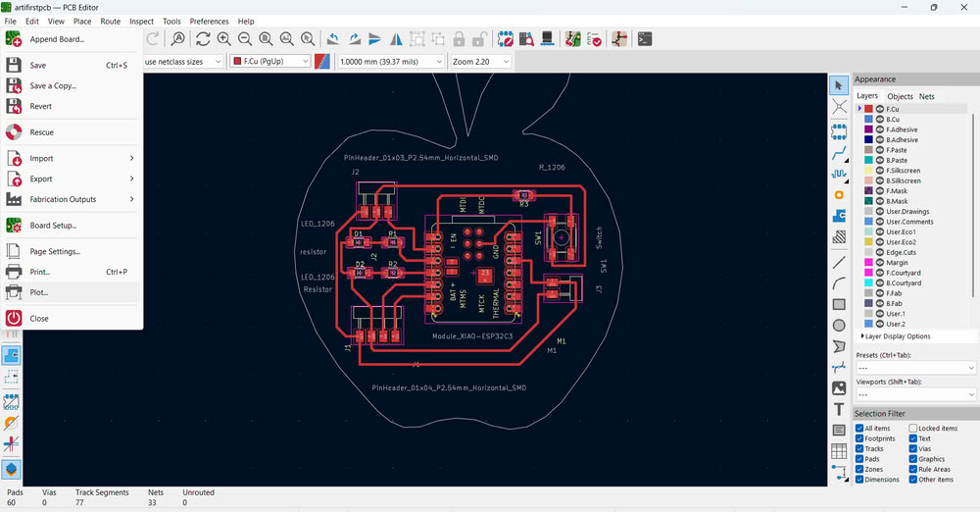Select the Route tracks tool
Screen dimensions: 980x512
pos(839,153)
